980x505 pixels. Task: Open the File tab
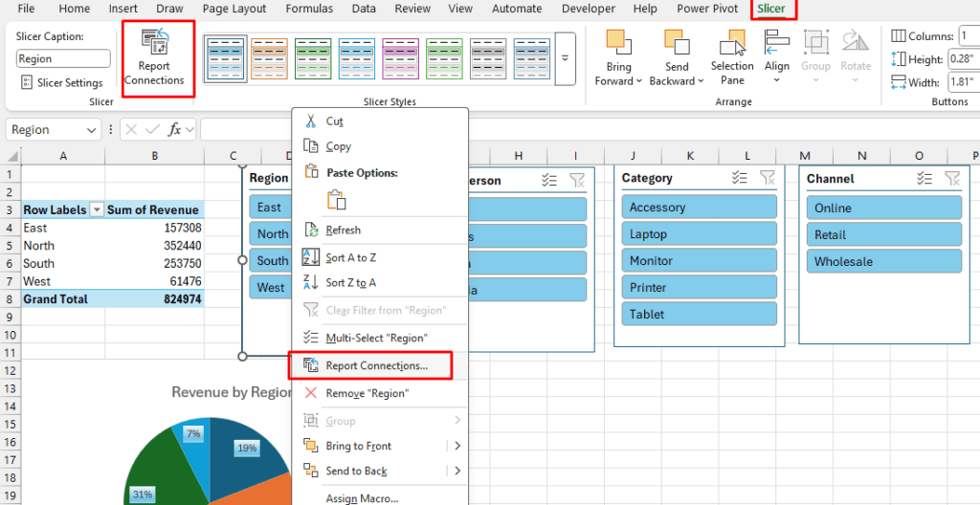point(26,9)
